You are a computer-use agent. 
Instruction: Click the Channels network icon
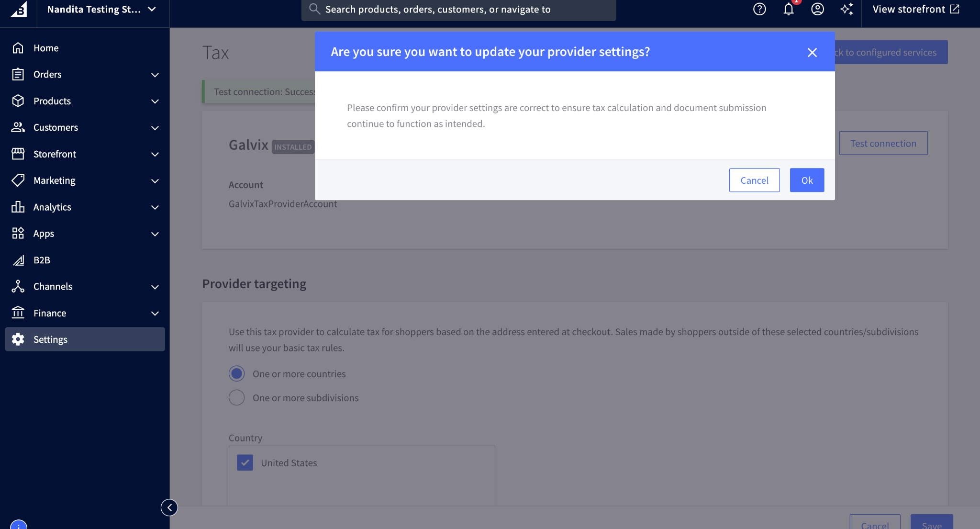(x=18, y=286)
